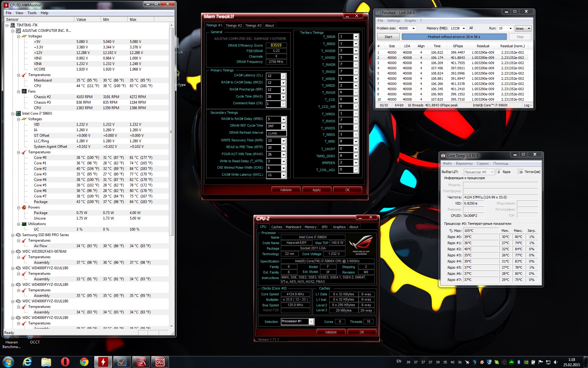Open the NVIDIA tray icon
Image resolution: width=588 pixels, height=368 pixels.
pos(526,362)
